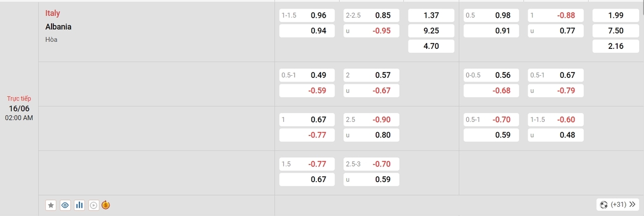
Task: Toggle the eye watch icon
Action: coord(65,205)
